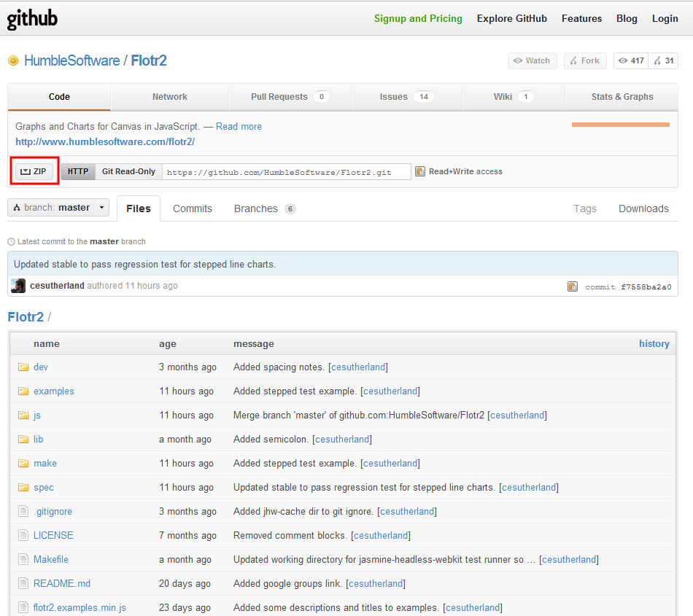Click Flotr2 breadcrumb above the file list
This screenshot has height=616, width=693.
26,317
